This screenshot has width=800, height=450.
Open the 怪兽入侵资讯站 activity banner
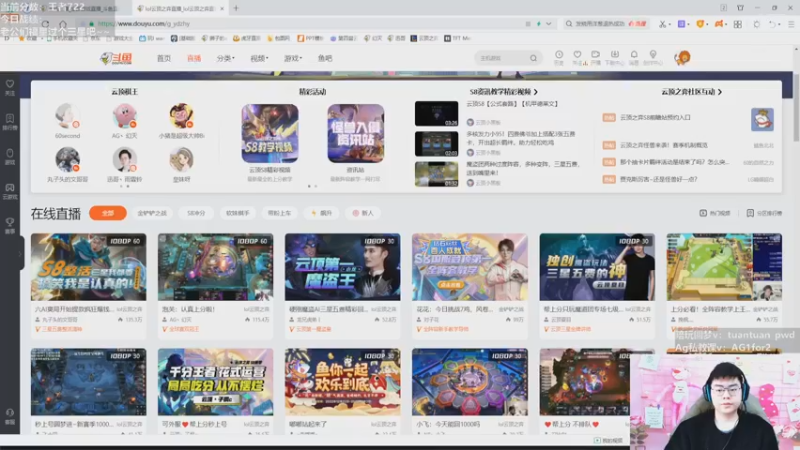pos(356,134)
